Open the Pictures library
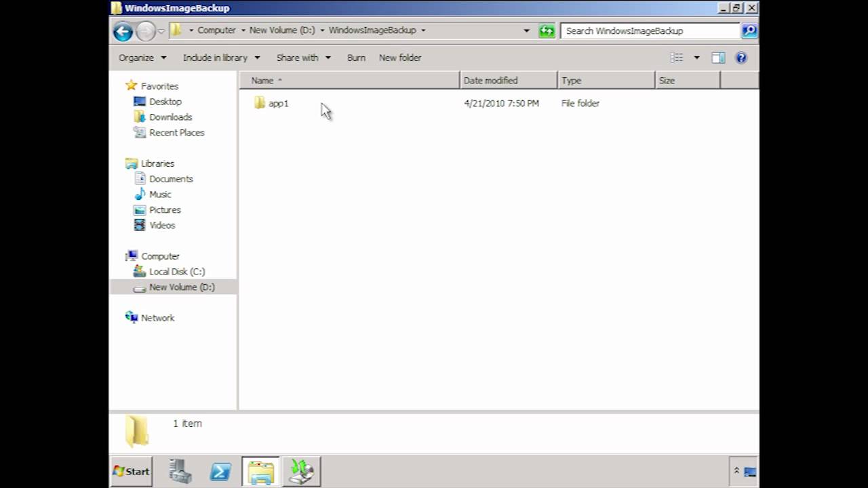868x488 pixels. coord(165,210)
